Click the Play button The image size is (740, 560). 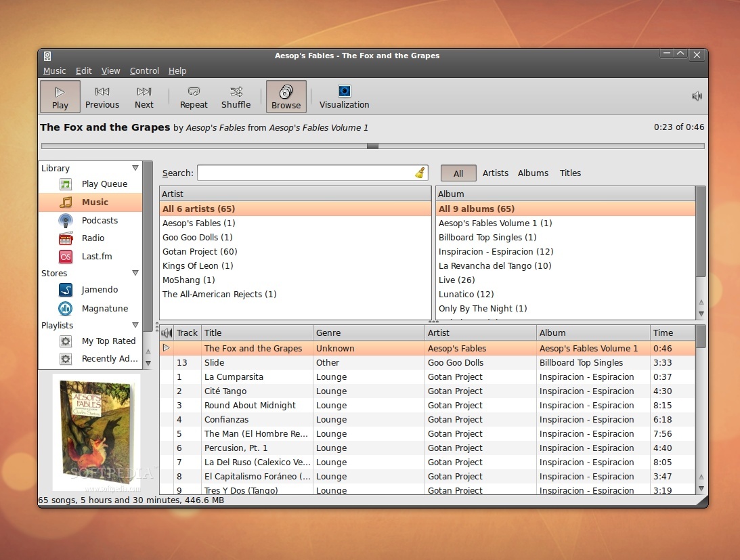pyautogui.click(x=60, y=96)
